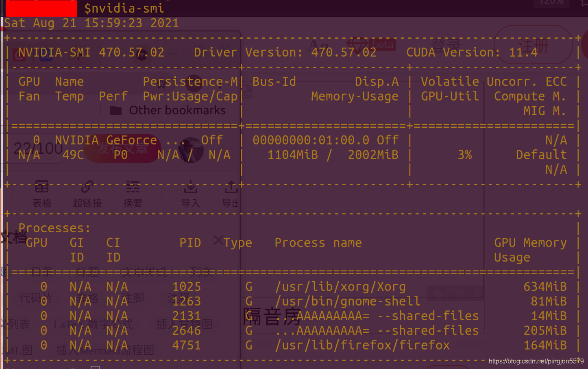The image size is (588, 369).
Task: Click the 14MiB memory usage value
Action: (549, 316)
